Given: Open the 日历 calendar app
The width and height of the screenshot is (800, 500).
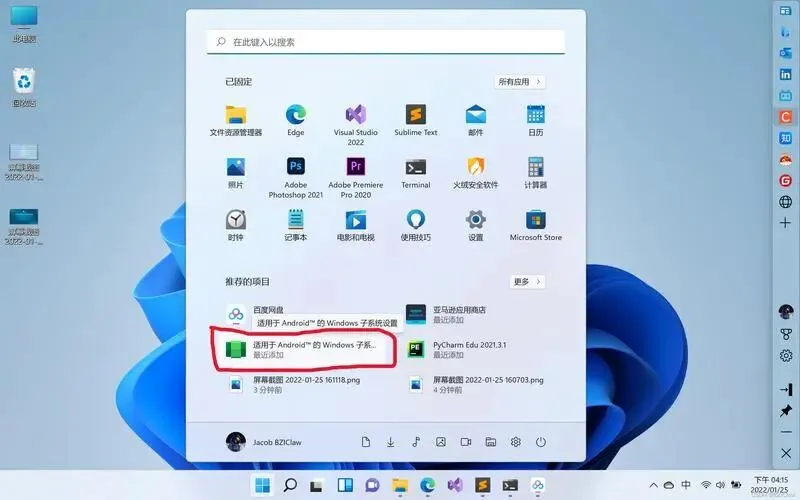Looking at the screenshot, I should coord(535,121).
